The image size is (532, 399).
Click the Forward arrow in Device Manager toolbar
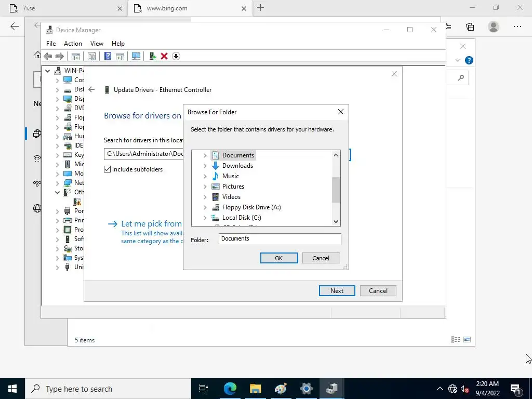click(x=59, y=56)
